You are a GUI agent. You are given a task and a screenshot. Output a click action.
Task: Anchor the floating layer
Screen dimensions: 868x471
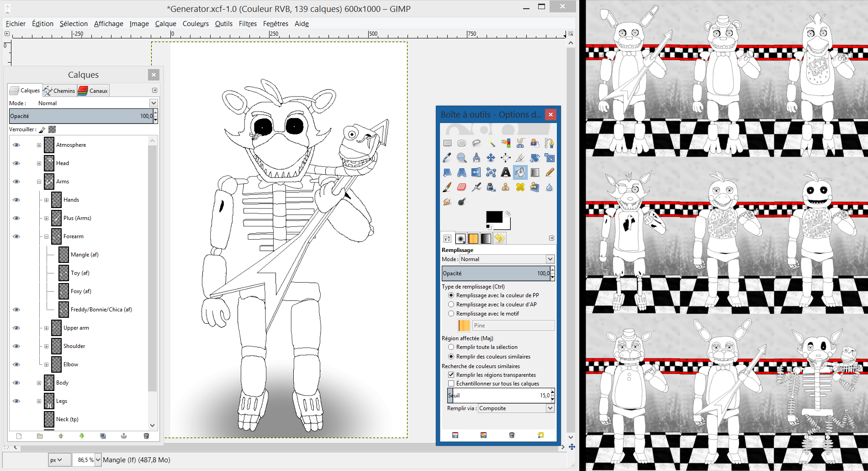tap(124, 436)
